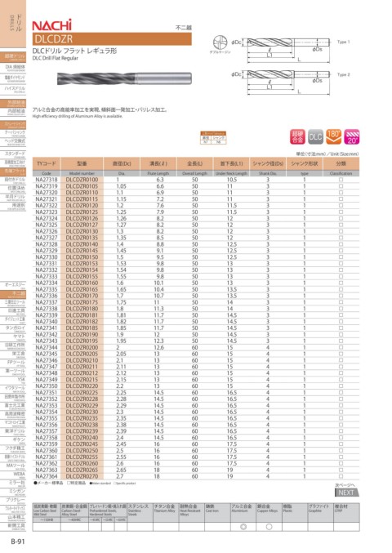This screenshot has width=392, height=553.
Task: Select the オーエスジー maker tab
Action: (13, 285)
